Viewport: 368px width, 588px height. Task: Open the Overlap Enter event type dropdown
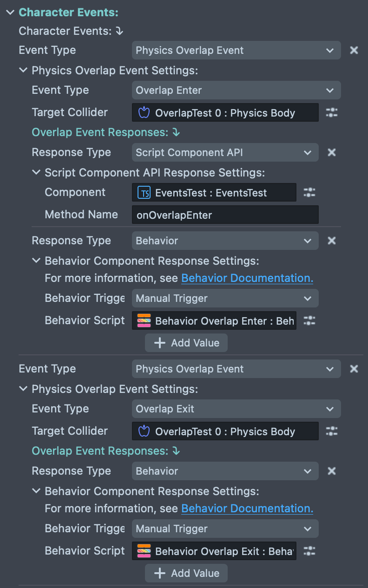coord(236,90)
